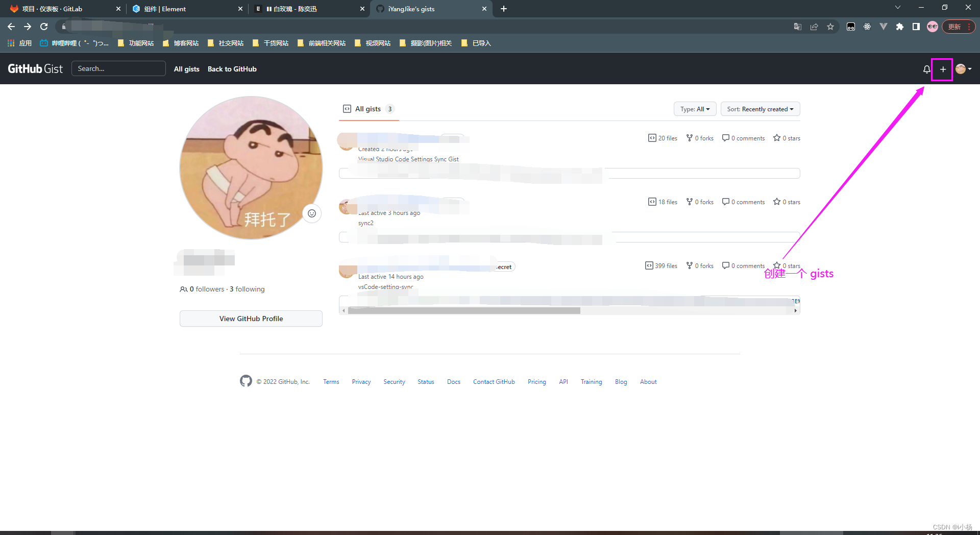Click the View GitHub Profile button
This screenshot has height=535, width=980.
[x=251, y=319]
